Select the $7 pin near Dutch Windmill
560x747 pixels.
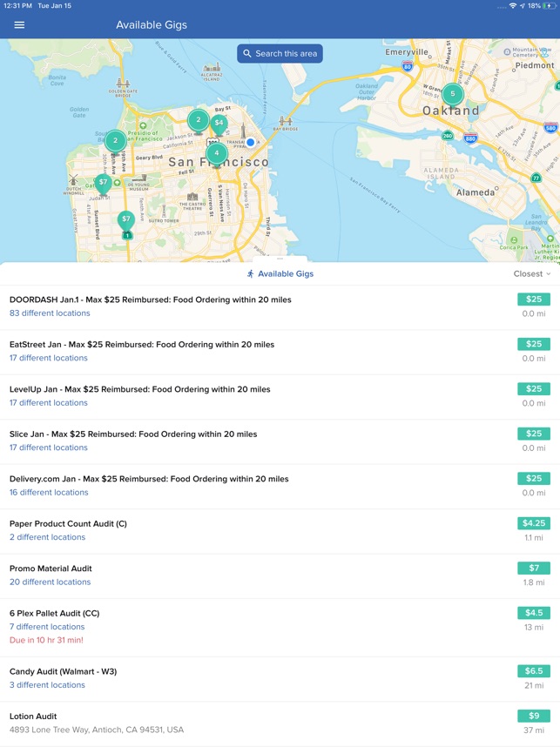[x=103, y=184]
